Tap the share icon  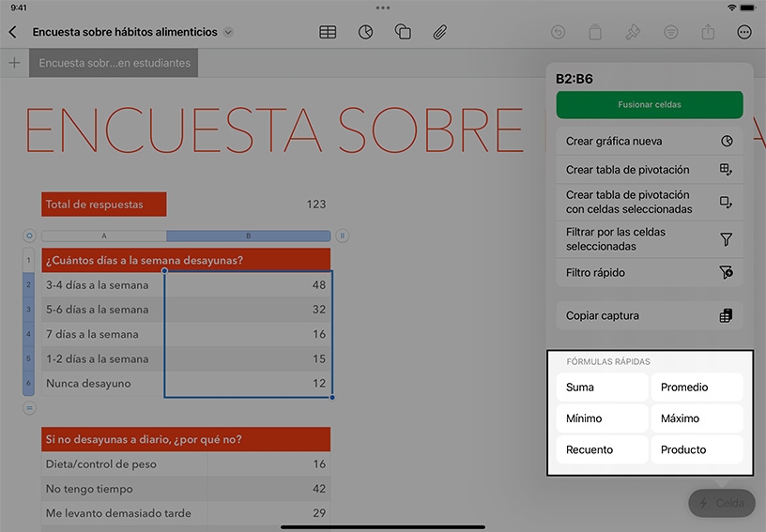[x=708, y=32]
